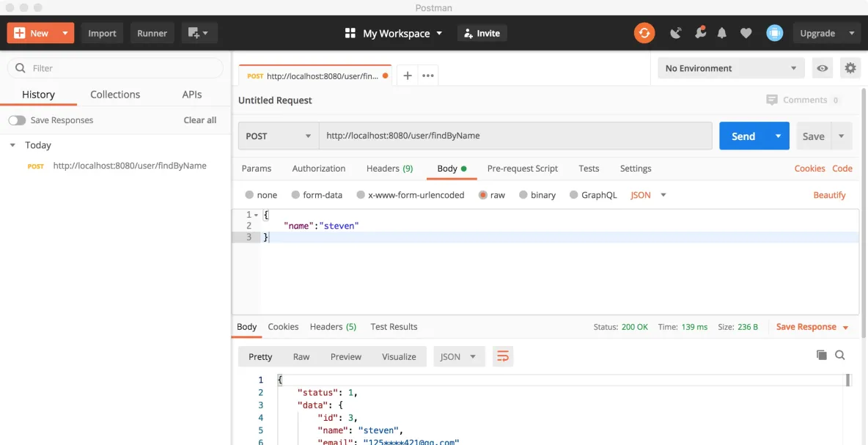Open the Pre-request Script tab
Image resolution: width=868 pixels, height=445 pixels.
pos(523,169)
